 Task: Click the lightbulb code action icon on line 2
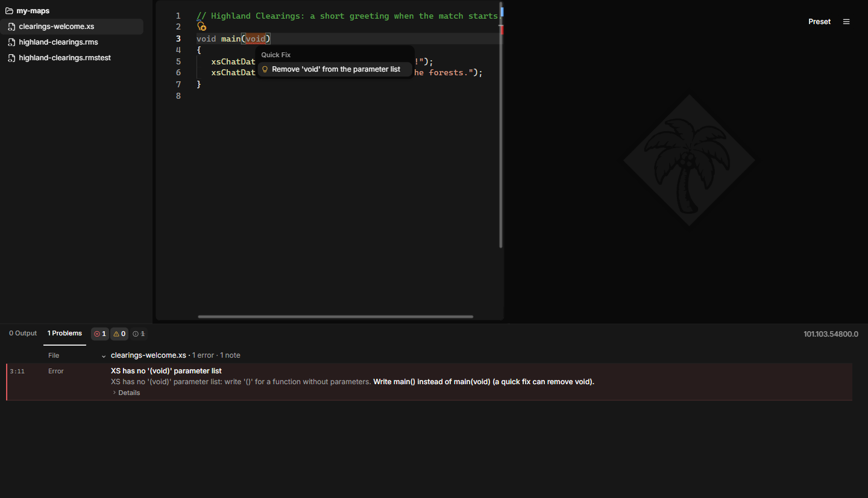(x=202, y=26)
